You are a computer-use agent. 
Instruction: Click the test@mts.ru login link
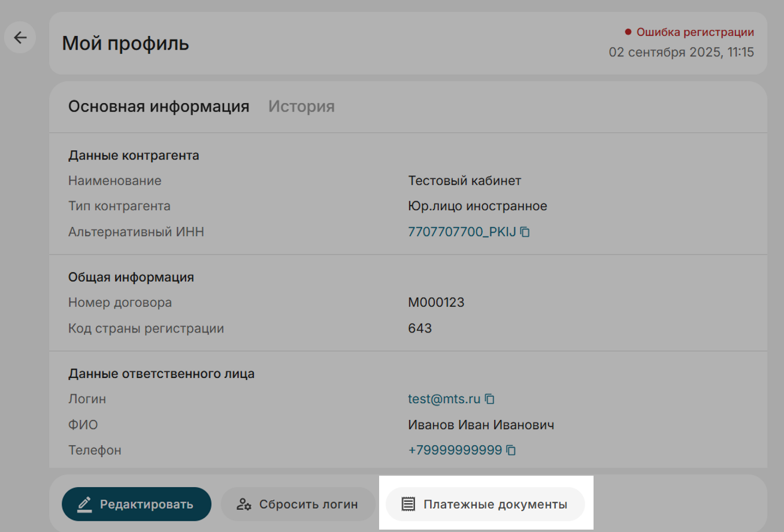tap(444, 399)
